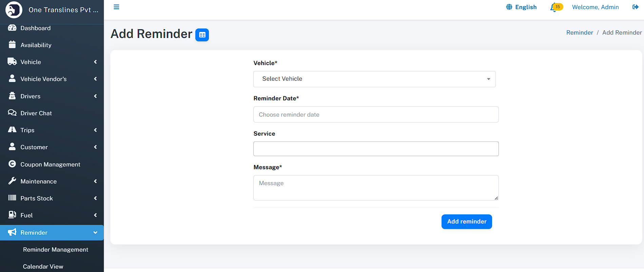The image size is (644, 272).
Task: Click the blue list icon beside Add Reminder
Action: click(202, 35)
